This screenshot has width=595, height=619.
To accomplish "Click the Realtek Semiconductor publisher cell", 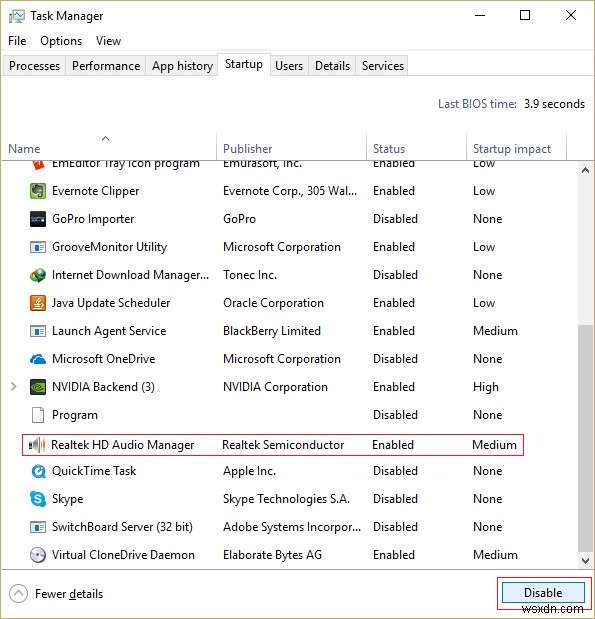I will pos(283,445).
